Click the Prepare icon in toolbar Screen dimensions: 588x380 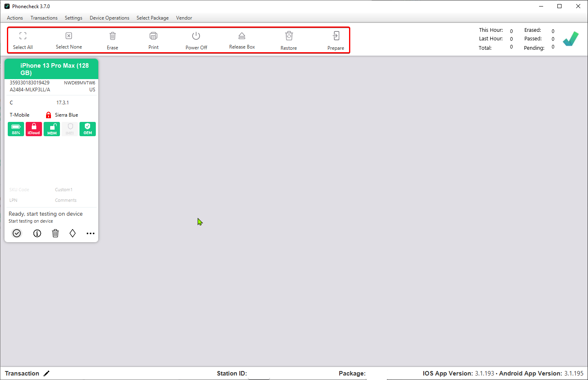pos(336,36)
